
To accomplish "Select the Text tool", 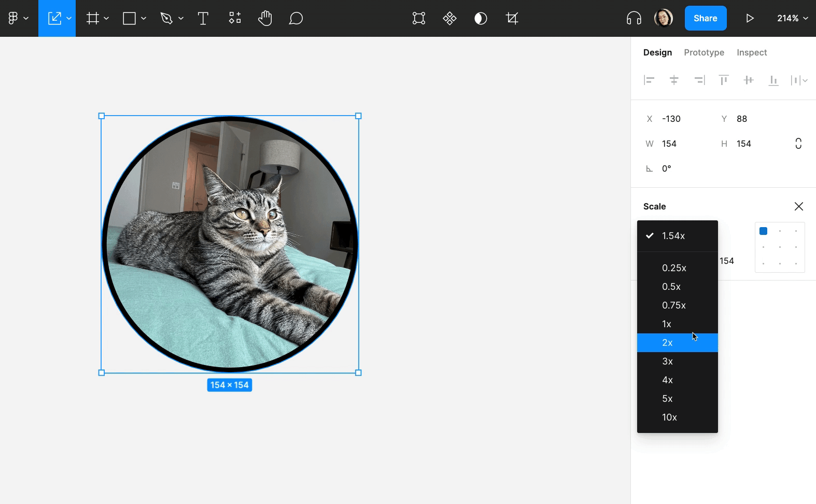I will click(x=203, y=19).
